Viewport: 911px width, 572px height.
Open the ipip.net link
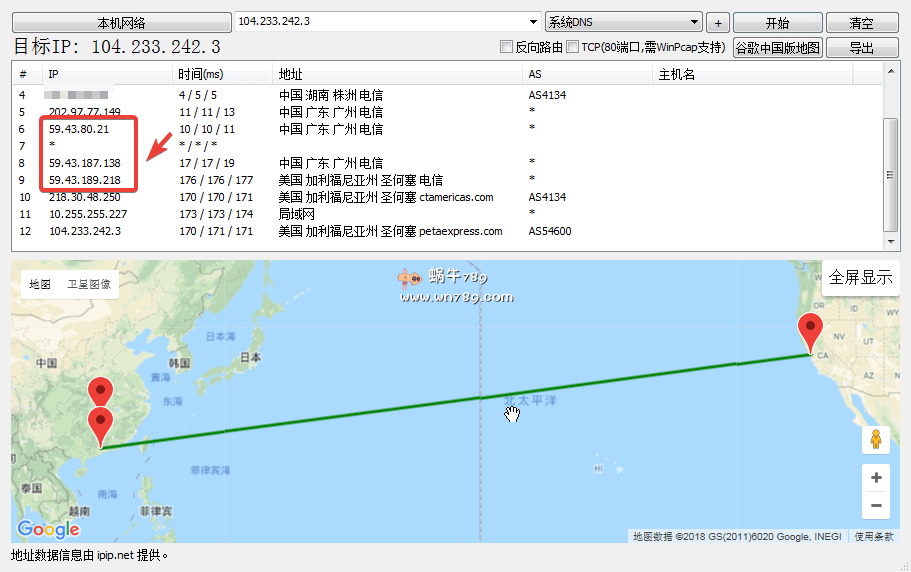(x=114, y=555)
